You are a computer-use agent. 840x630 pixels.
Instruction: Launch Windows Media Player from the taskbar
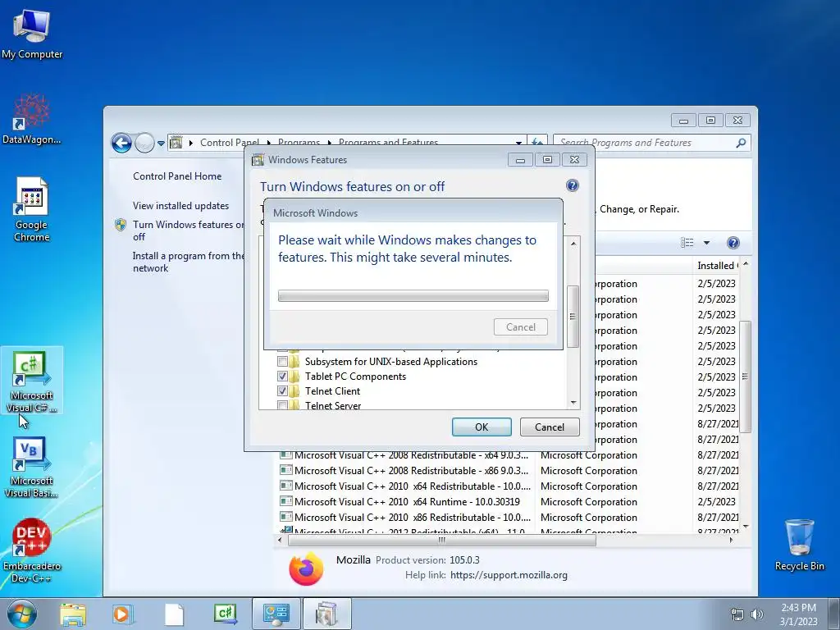(123, 614)
